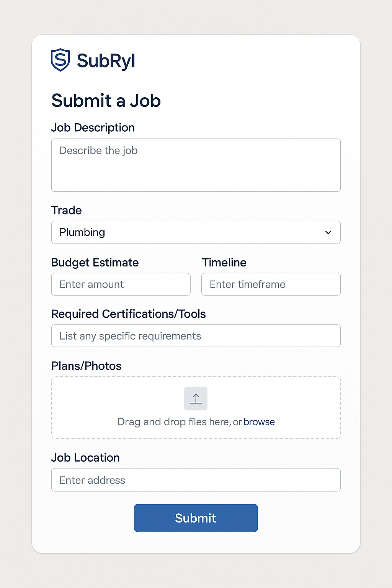Focus the Describe the job text area
Image resolution: width=392 pixels, height=588 pixels.
click(x=196, y=165)
